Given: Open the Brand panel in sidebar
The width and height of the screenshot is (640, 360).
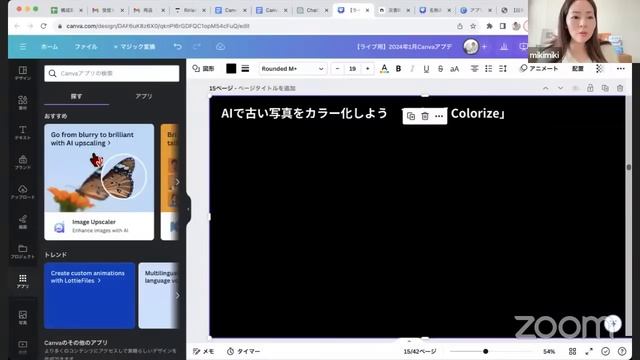Looking at the screenshot, I should pyautogui.click(x=23, y=162).
